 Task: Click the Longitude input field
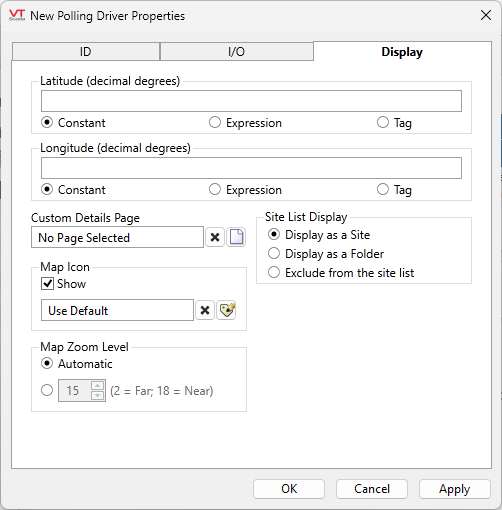(x=251, y=168)
